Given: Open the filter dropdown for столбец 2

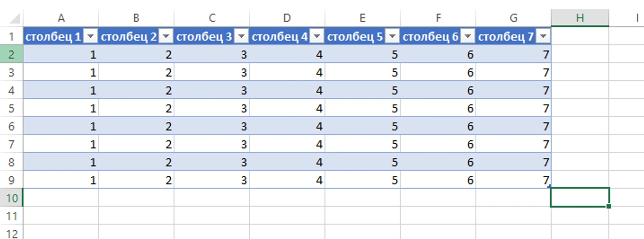Looking at the screenshot, I should [x=166, y=37].
